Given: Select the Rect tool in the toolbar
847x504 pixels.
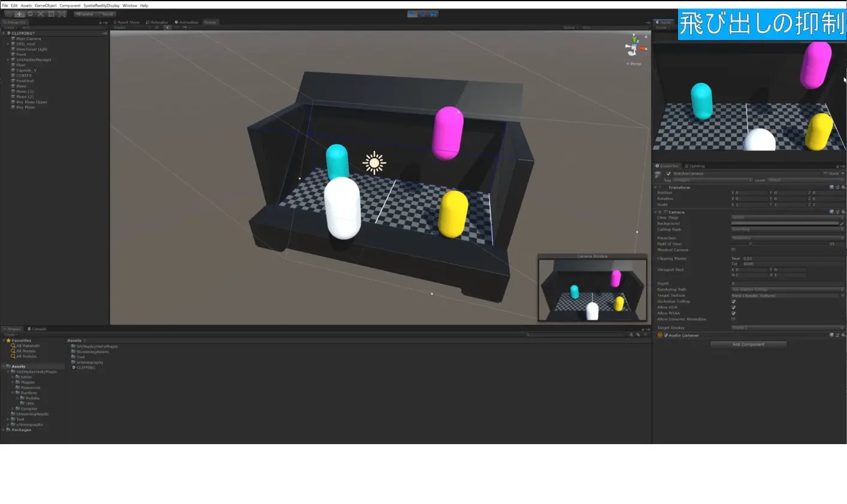Looking at the screenshot, I should click(52, 13).
